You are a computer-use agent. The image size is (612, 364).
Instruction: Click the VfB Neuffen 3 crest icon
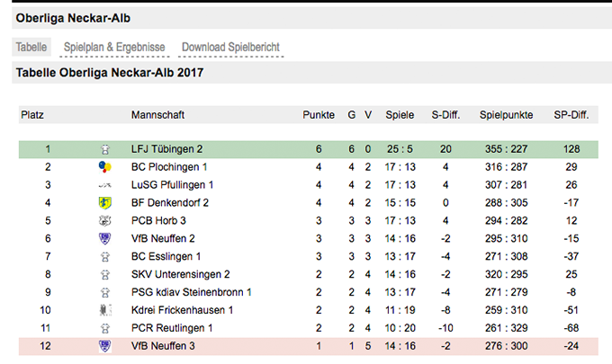coord(105,346)
